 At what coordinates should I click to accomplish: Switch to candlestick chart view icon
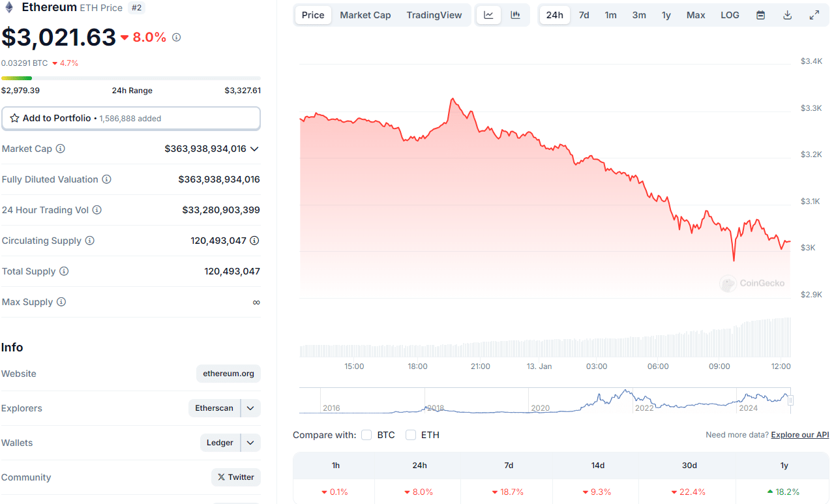(x=515, y=15)
